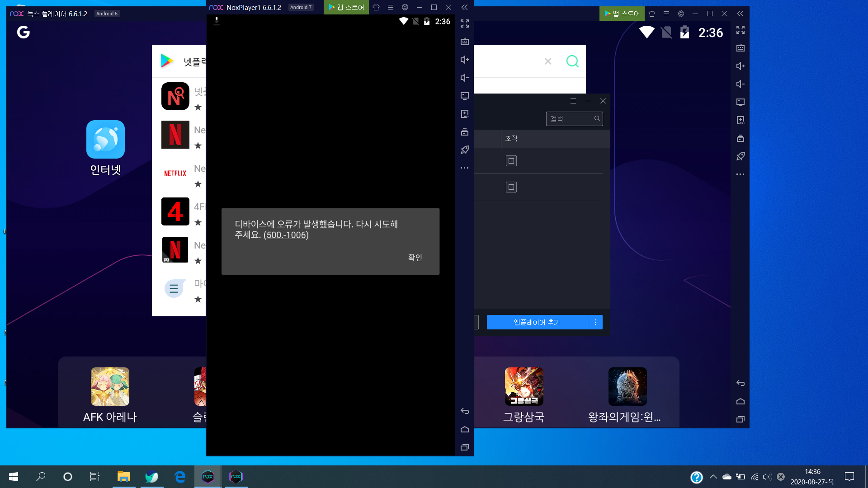Open dropdown beside 앱플레이어 추가 button
Screen dimensions: 868x488
(595, 322)
